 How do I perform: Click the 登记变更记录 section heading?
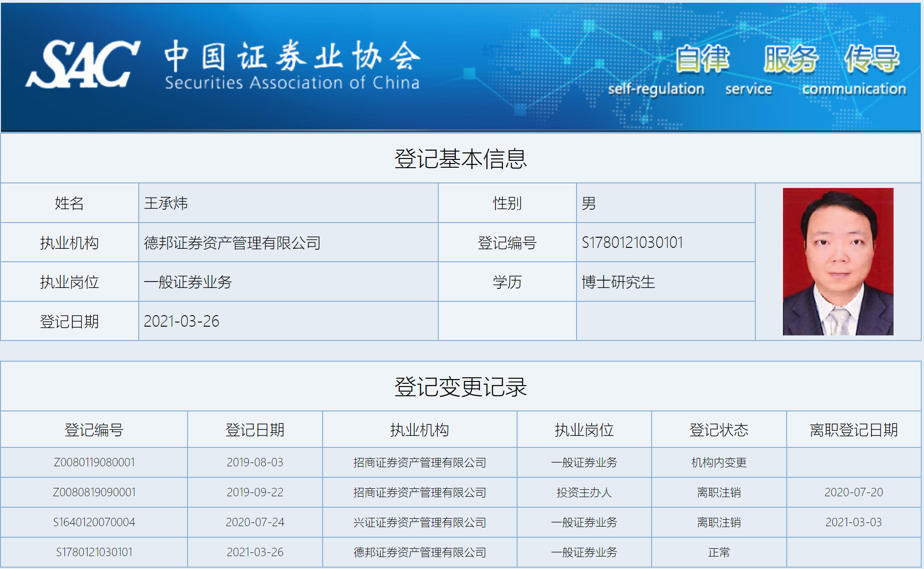point(460,387)
